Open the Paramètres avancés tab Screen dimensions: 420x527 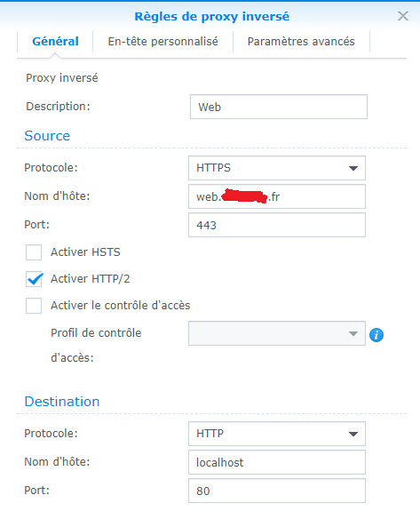point(301,42)
